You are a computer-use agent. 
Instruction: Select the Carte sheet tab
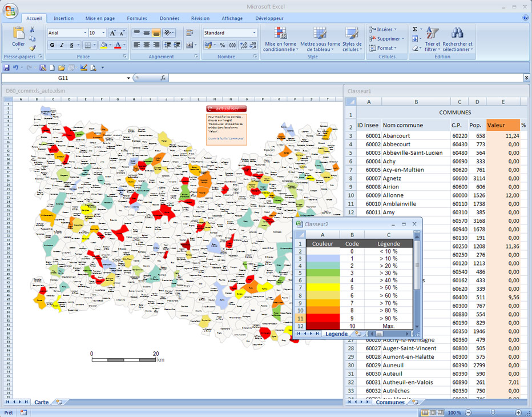(42, 402)
